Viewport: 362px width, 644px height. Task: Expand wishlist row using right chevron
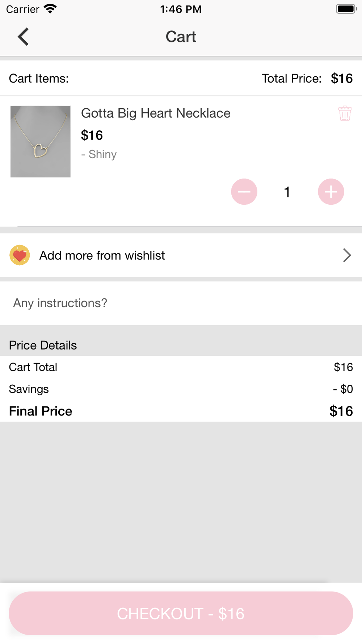coord(347,255)
